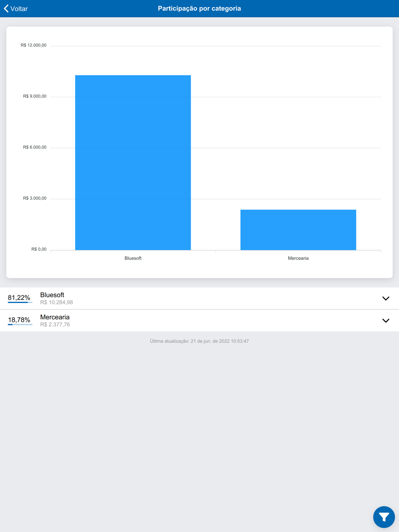Click the Bluesoft category name in list
399x532 pixels.
pos(52,295)
